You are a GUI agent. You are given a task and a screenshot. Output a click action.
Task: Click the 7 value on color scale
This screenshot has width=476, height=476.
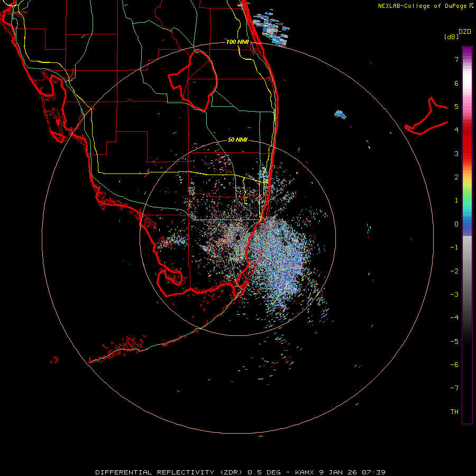point(456,59)
